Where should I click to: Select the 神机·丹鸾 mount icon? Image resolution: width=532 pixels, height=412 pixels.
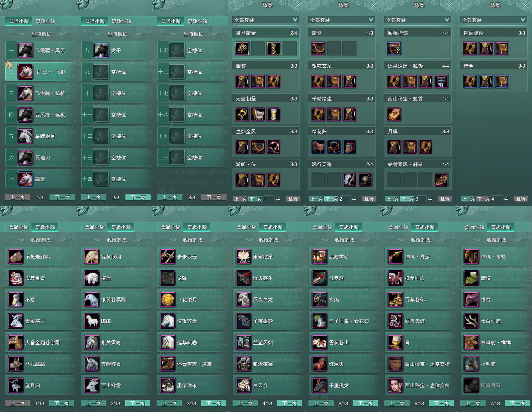pos(395,257)
